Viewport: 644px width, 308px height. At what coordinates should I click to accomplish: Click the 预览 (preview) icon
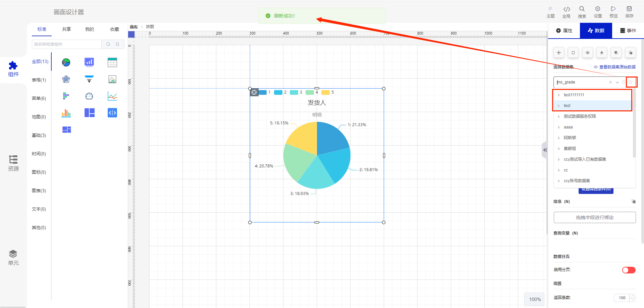click(613, 12)
